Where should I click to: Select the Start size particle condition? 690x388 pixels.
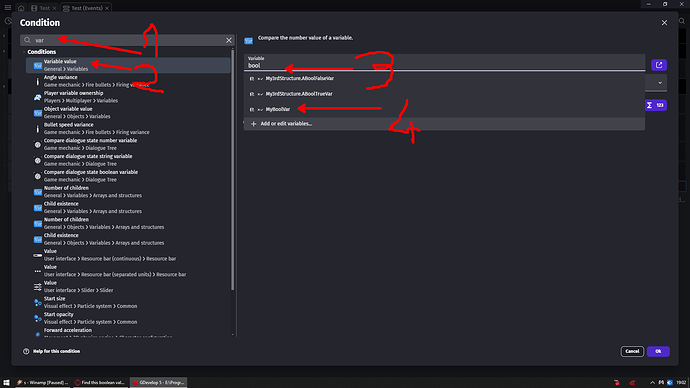(128, 303)
